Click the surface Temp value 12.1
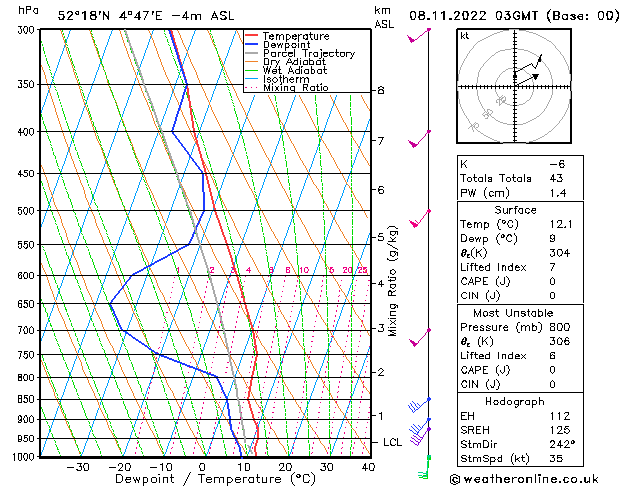This screenshot has width=629, height=486. coord(561,224)
